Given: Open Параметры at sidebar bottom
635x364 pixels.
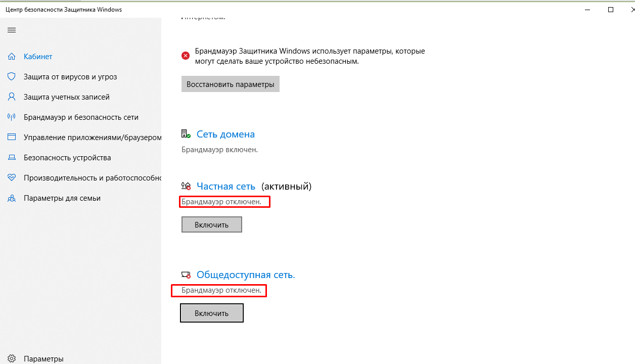Looking at the screenshot, I should (x=43, y=359).
